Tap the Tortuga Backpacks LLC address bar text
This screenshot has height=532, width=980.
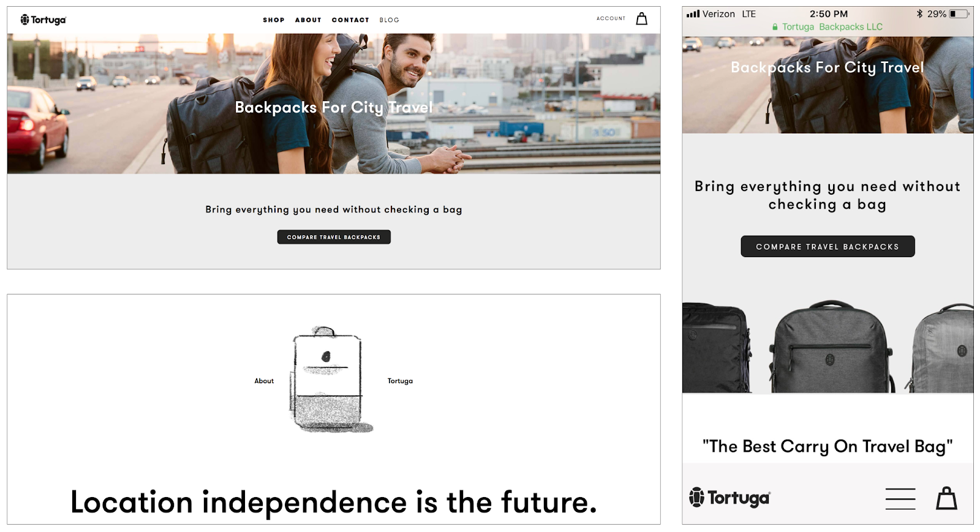pyautogui.click(x=832, y=27)
